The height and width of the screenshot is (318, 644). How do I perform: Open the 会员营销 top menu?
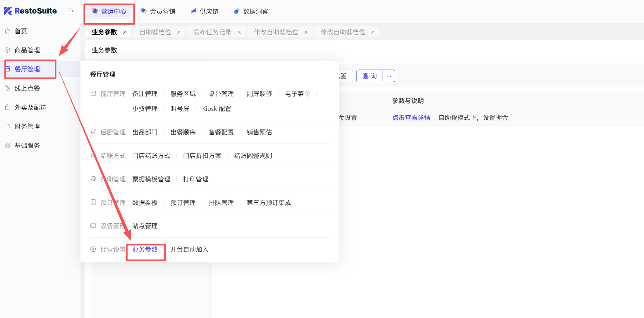coord(158,11)
